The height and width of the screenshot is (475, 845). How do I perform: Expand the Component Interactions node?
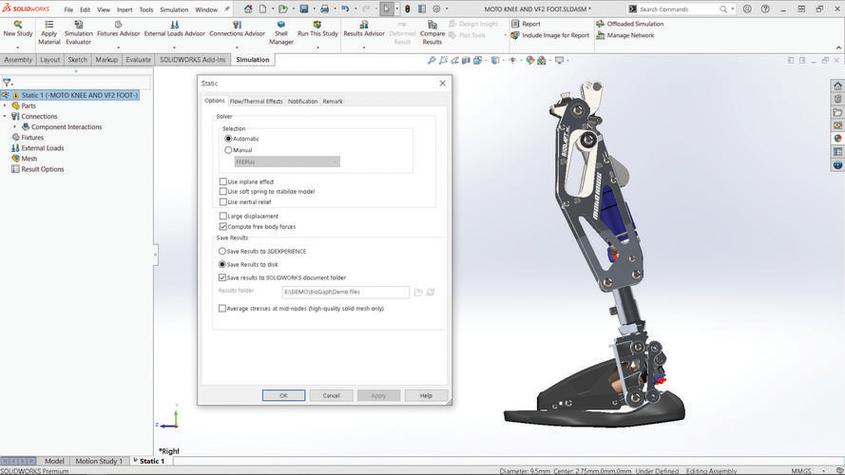[x=15, y=127]
